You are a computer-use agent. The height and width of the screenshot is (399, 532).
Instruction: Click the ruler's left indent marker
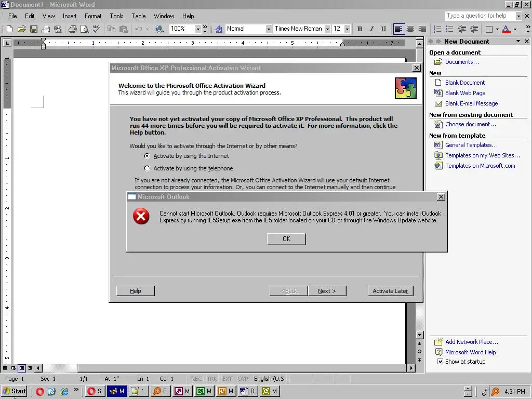[43, 46]
